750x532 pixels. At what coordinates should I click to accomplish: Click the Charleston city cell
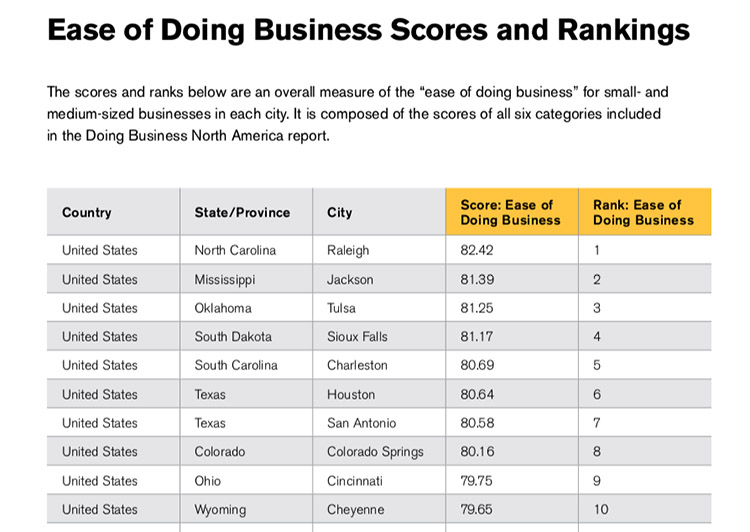pos(357,366)
